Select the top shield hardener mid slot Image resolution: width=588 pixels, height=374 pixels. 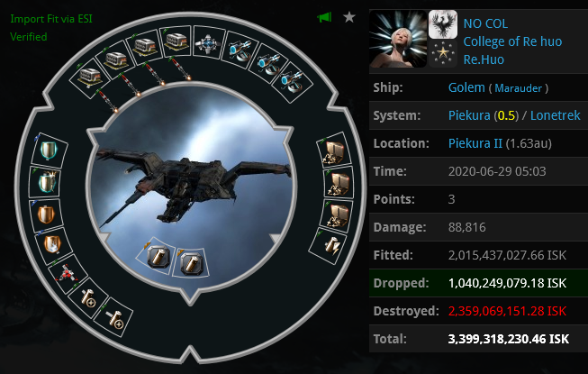49,151
